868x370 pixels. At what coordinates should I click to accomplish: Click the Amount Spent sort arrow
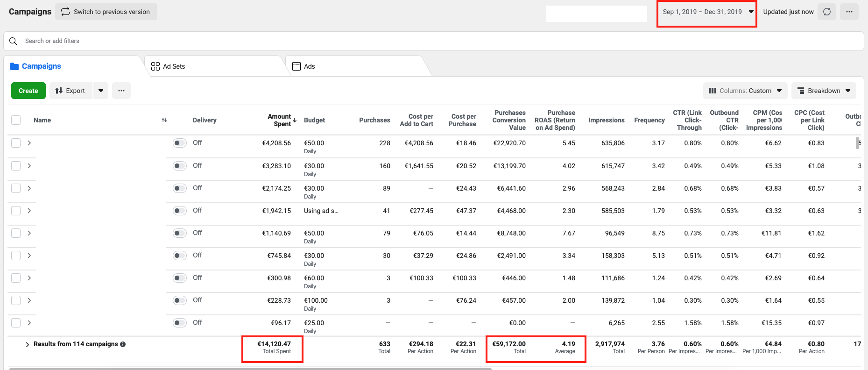tap(295, 120)
